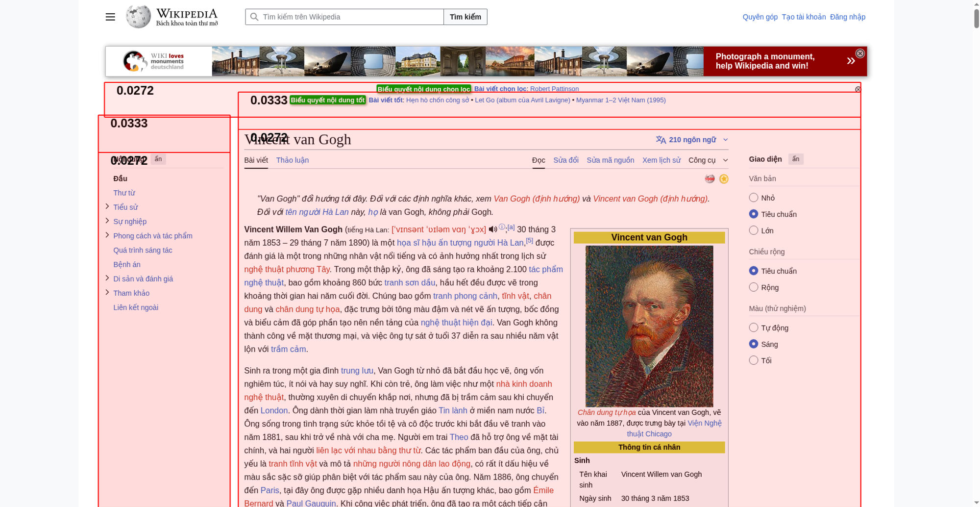Expand the Sự nghiệp section

107,221
